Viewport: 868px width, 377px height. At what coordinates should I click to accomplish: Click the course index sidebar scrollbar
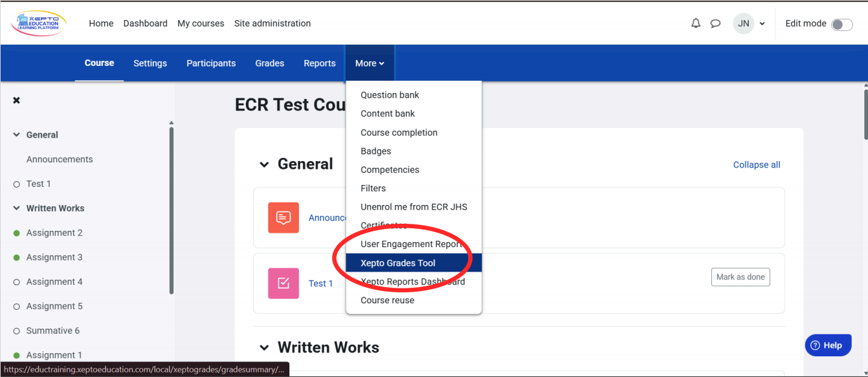tap(171, 210)
